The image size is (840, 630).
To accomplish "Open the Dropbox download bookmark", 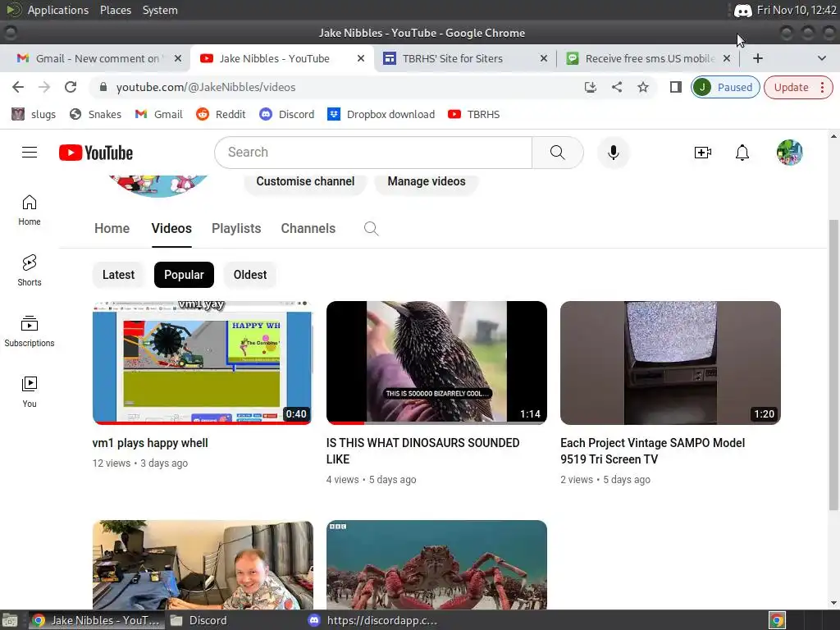I will coord(381,115).
